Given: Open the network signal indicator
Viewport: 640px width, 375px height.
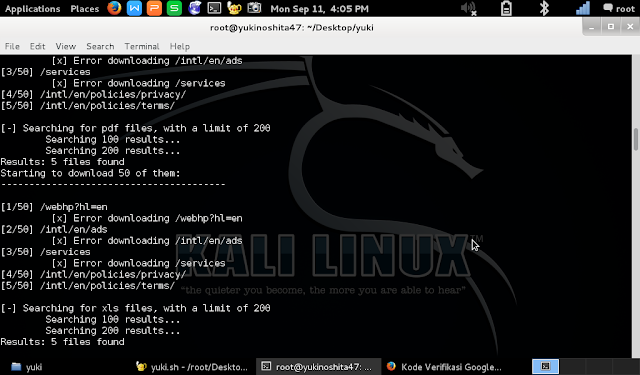Looking at the screenshot, I should pos(583,9).
